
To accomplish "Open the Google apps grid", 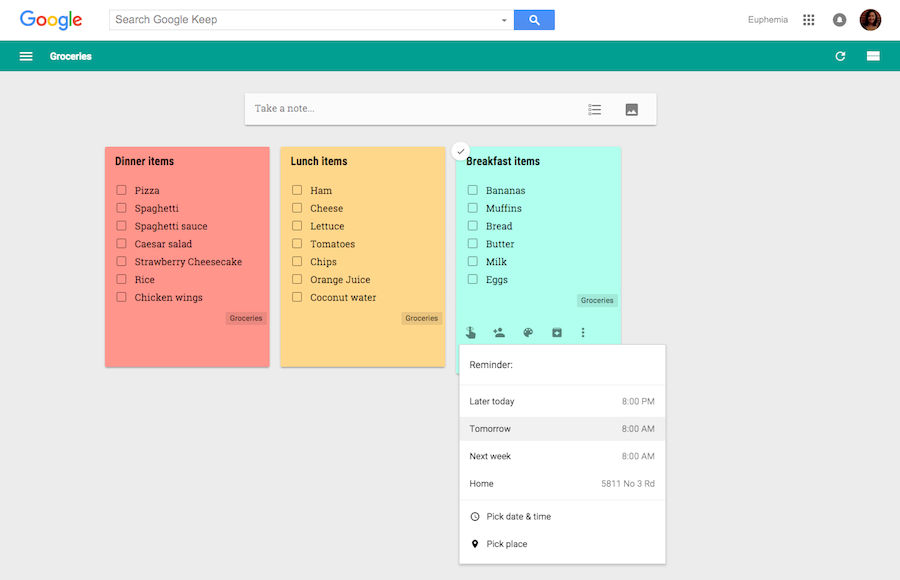I will click(809, 20).
